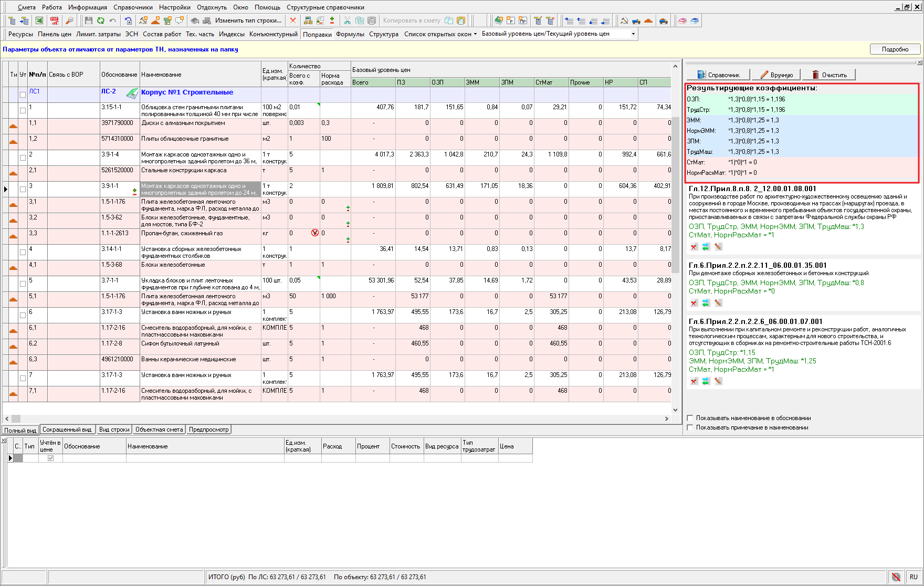Tick the checkbox for row 1 Облицовка стен

point(23,110)
